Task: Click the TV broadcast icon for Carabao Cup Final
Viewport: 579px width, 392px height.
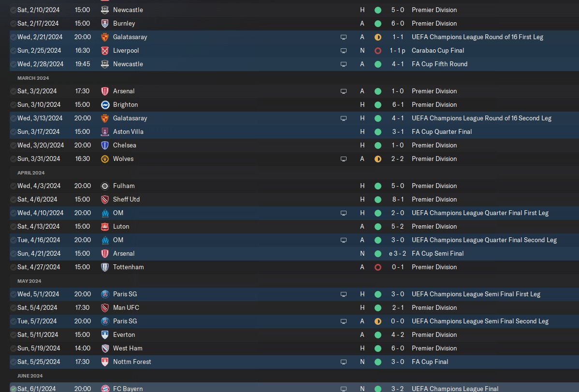Action: (344, 51)
